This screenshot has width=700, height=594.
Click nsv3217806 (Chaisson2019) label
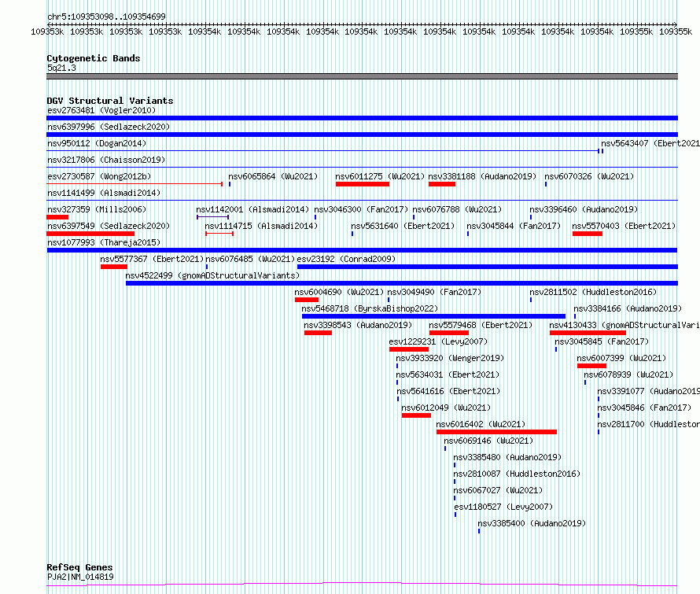[x=106, y=160]
